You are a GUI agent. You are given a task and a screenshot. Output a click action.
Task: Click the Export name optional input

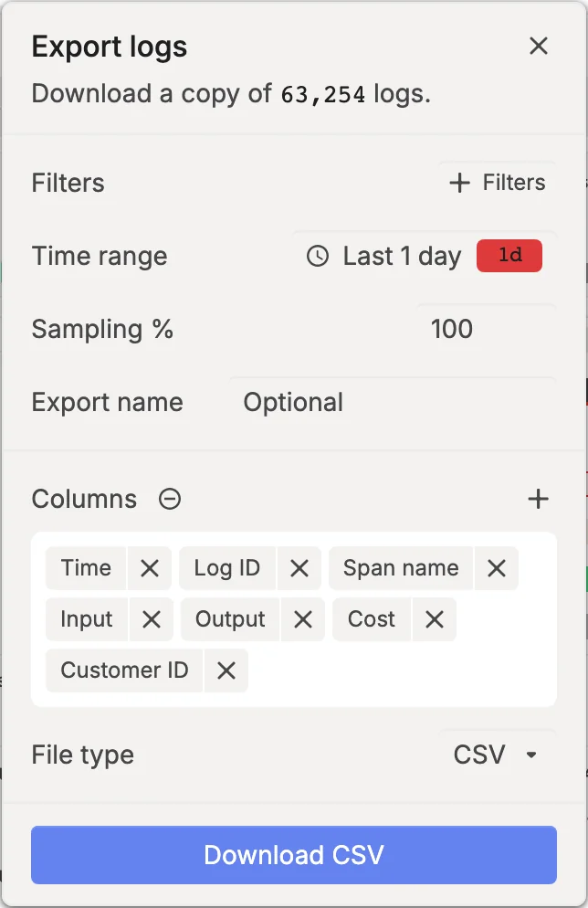pos(393,403)
